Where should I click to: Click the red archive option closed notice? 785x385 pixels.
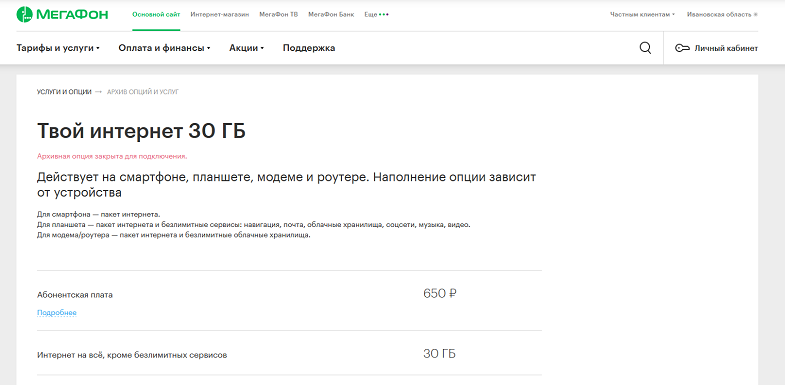click(x=112, y=156)
